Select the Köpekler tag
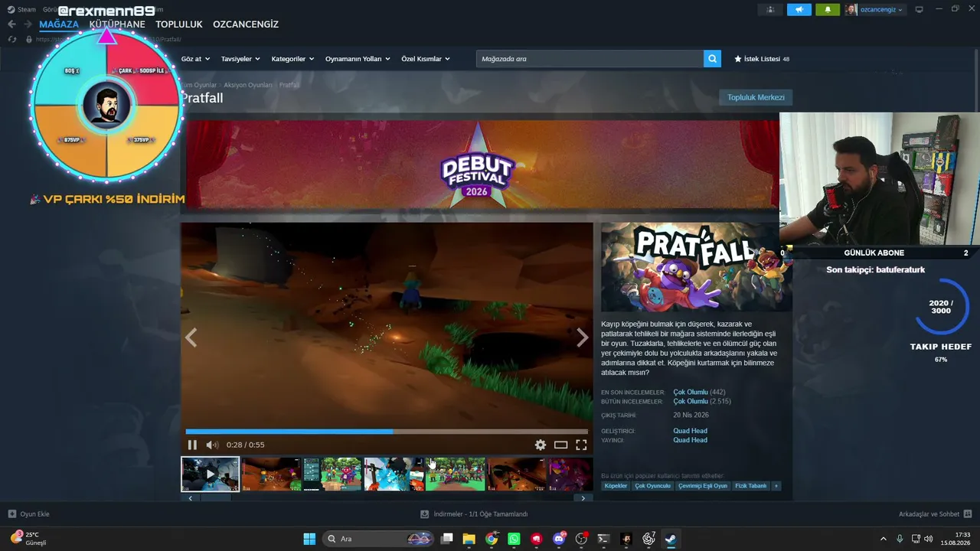 click(x=616, y=486)
